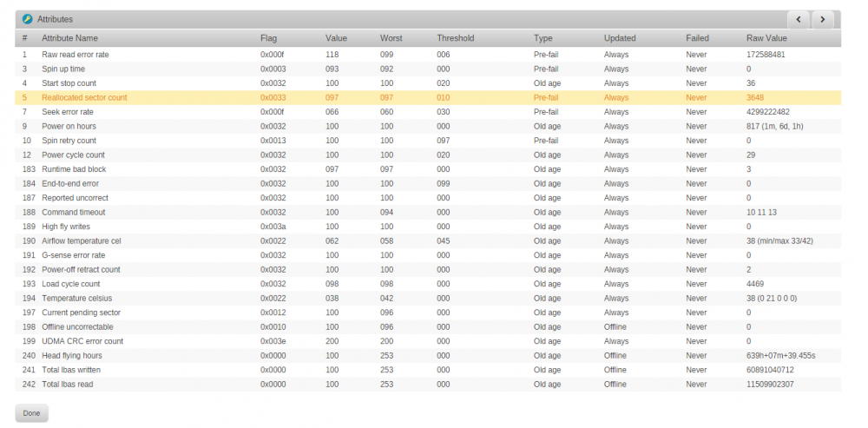Click flag 0x003e in UDMA CRC row

point(273,342)
